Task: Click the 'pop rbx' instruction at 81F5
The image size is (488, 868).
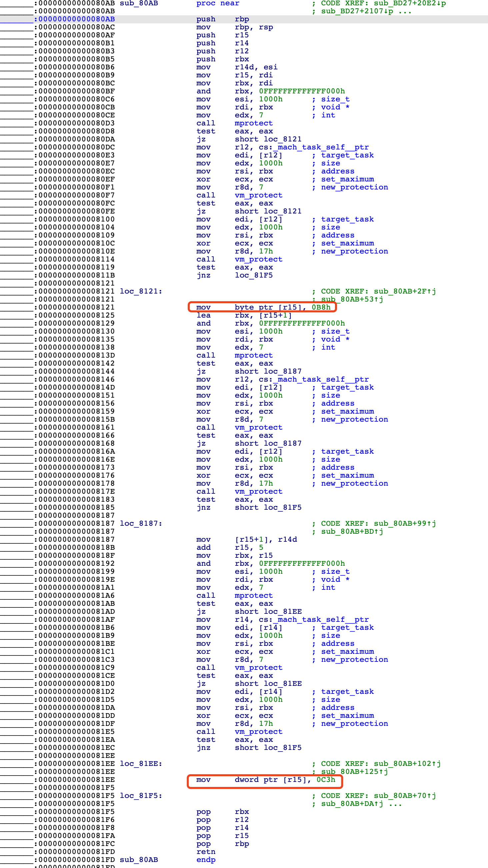Action: [223, 812]
